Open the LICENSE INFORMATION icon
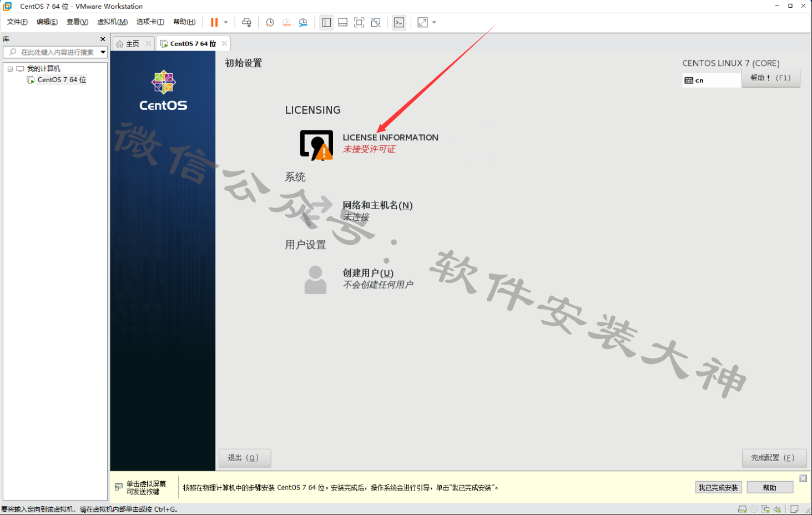Image resolution: width=812 pixels, height=515 pixels. tap(316, 145)
